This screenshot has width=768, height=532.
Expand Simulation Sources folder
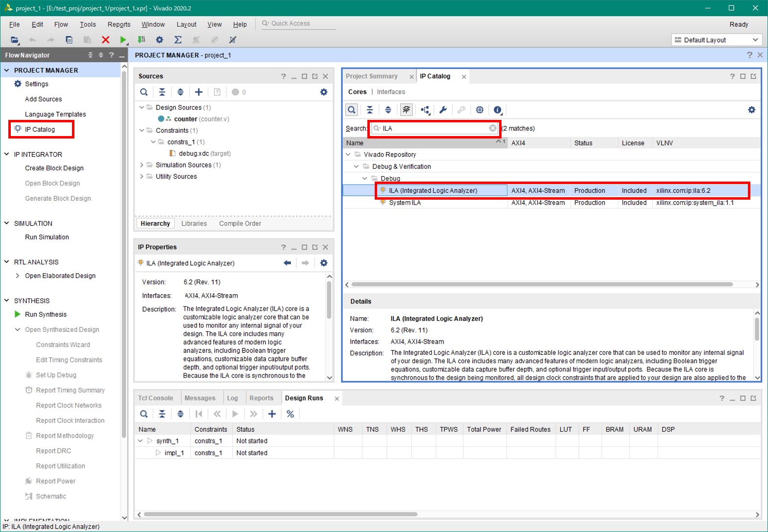tap(142, 165)
